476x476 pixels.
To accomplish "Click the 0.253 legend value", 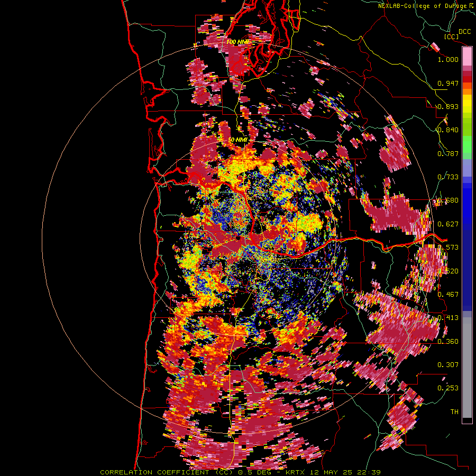I will point(448,388).
